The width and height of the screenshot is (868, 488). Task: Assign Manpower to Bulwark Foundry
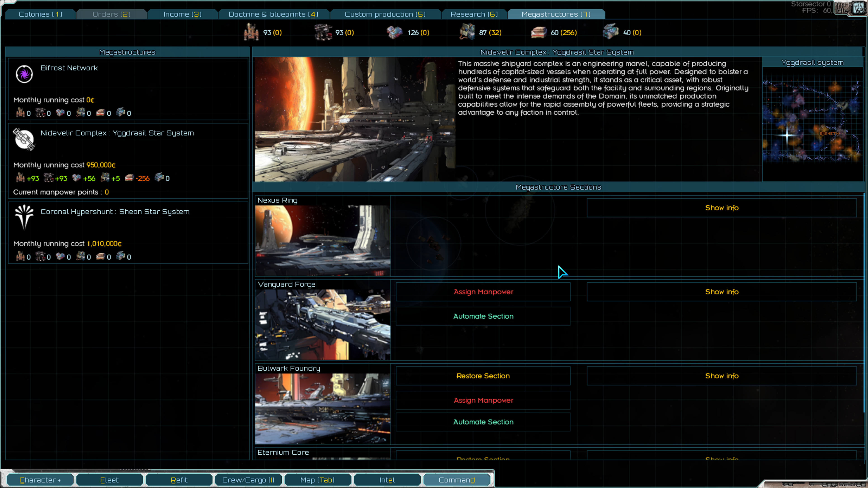483,400
